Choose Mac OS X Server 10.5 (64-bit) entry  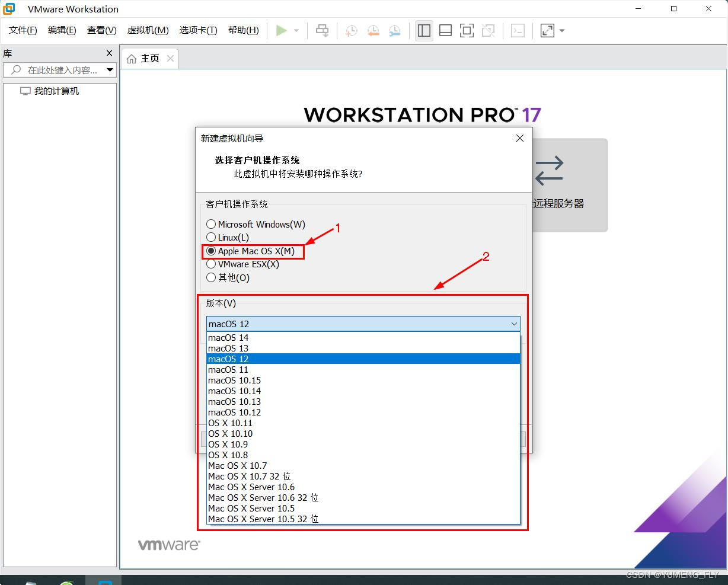363,508
